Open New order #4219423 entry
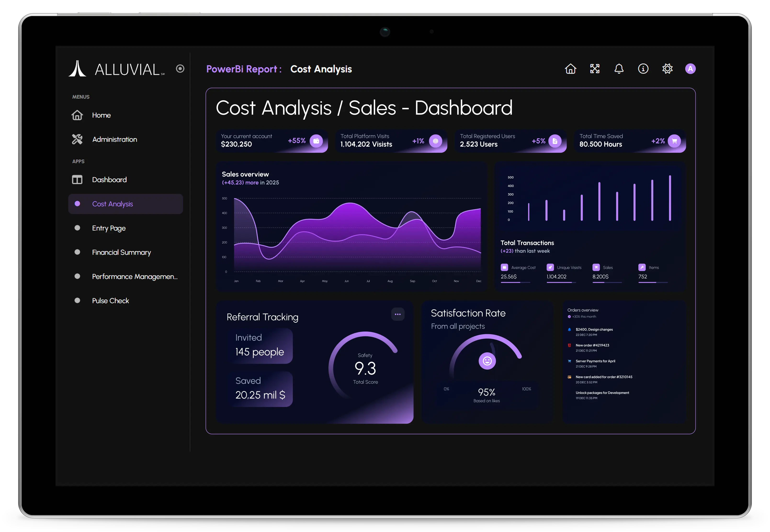This screenshot has height=532, width=770. 592,345
